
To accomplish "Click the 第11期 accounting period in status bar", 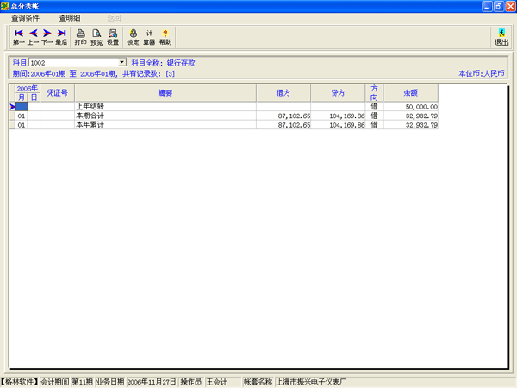I will 82,382.
